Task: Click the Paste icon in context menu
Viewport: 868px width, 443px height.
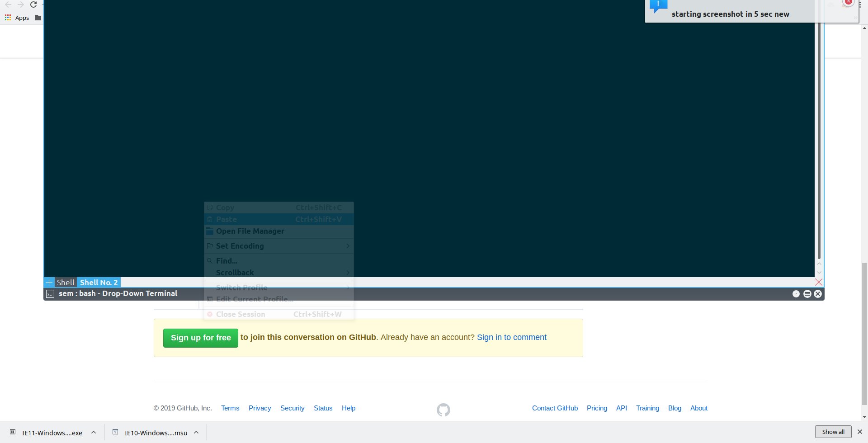Action: [x=210, y=219]
